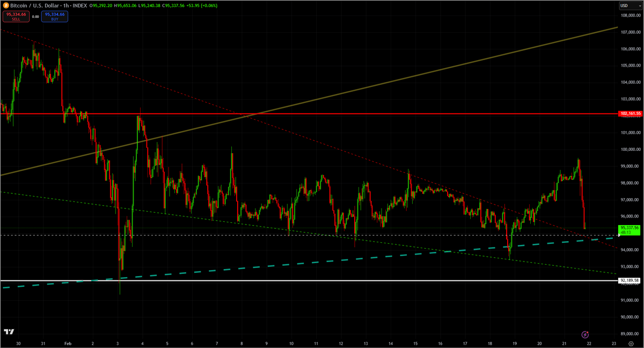Image resolution: width=644 pixels, height=348 pixels.
Task: Click the 94,000.00 price axis label
Action: click(631, 250)
